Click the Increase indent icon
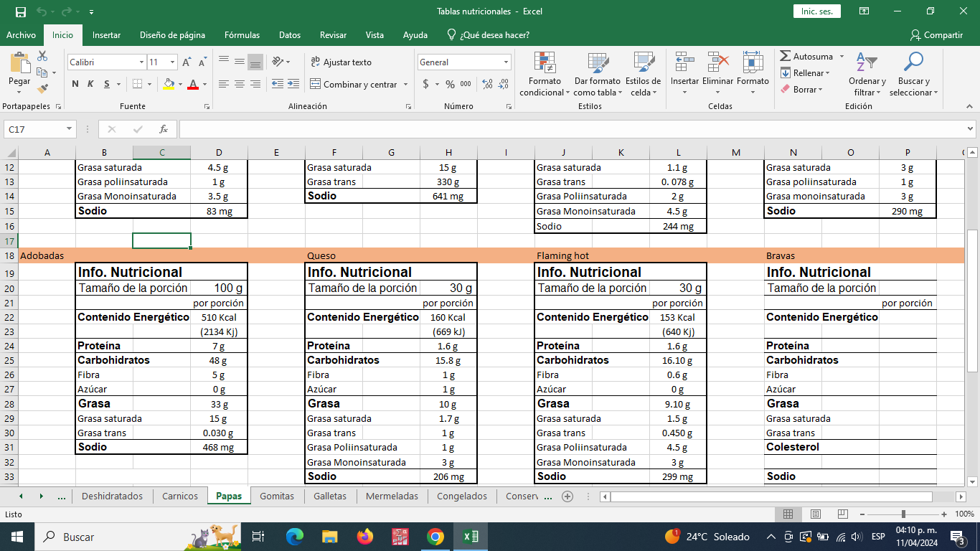This screenshot has width=980, height=551. (293, 84)
